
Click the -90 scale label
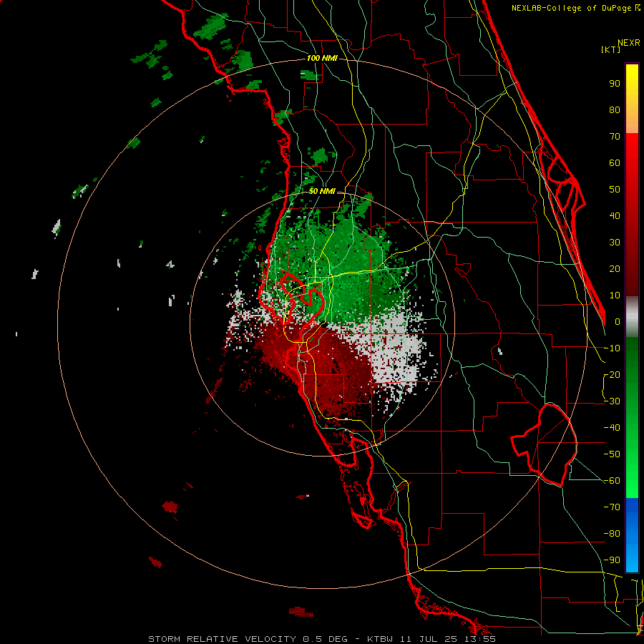coord(612,560)
